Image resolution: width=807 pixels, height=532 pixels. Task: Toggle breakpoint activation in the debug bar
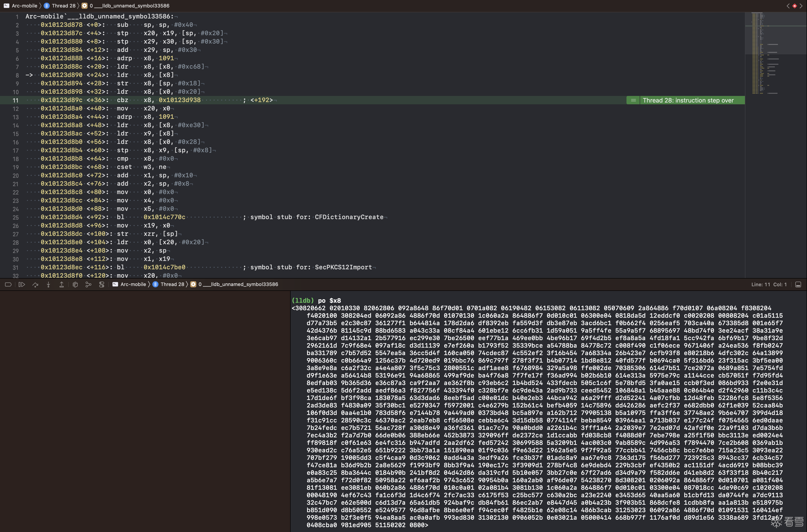[8, 284]
